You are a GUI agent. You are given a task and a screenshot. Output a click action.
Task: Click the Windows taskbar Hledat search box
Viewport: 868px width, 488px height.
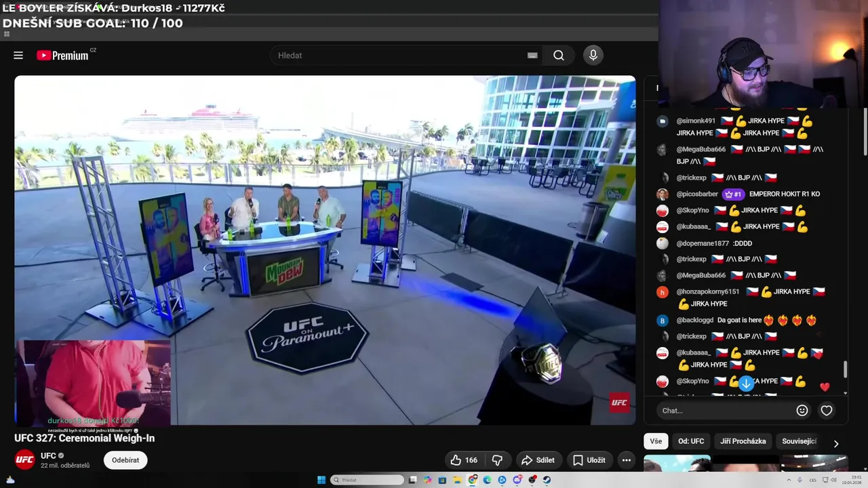[x=368, y=480]
